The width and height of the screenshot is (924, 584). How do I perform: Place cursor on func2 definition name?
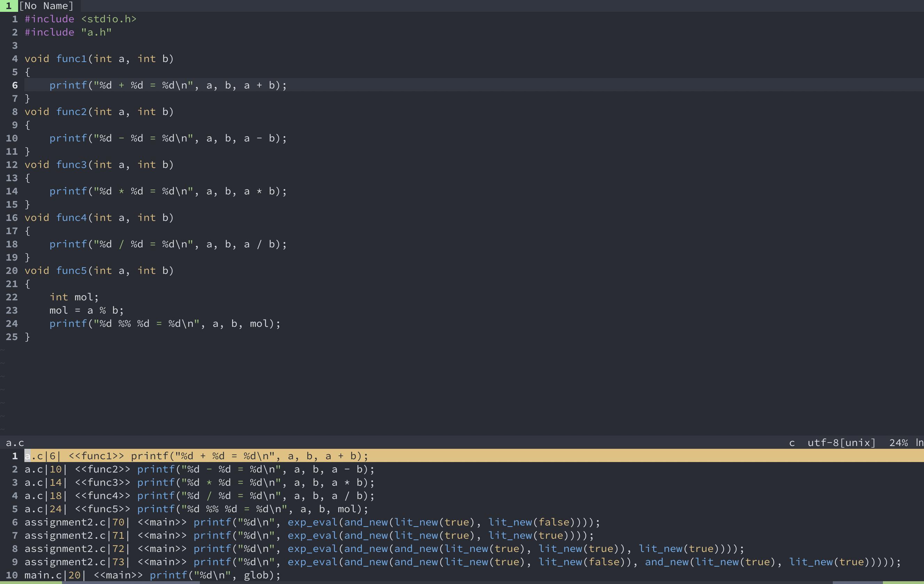click(x=71, y=112)
